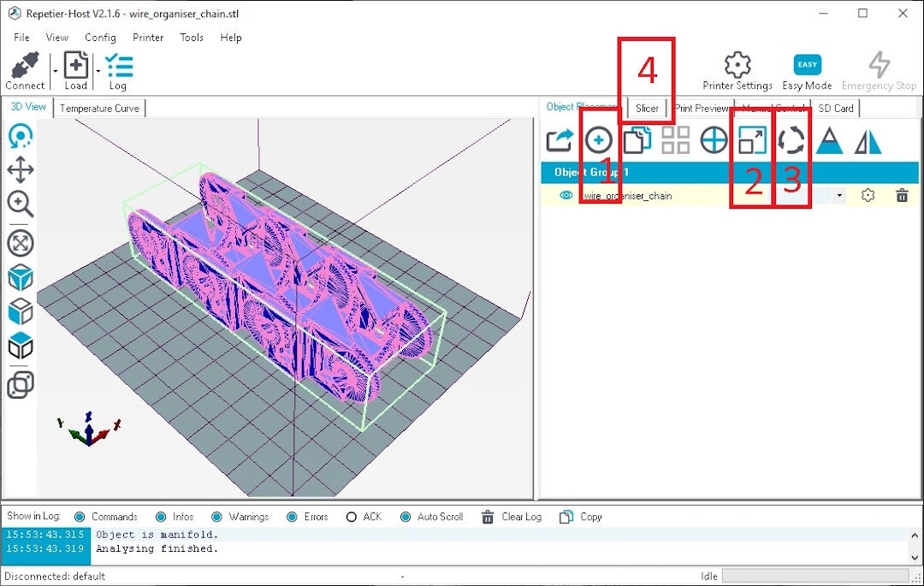This screenshot has width=924, height=586.
Task: Switch to top view cube
Action: [21, 346]
